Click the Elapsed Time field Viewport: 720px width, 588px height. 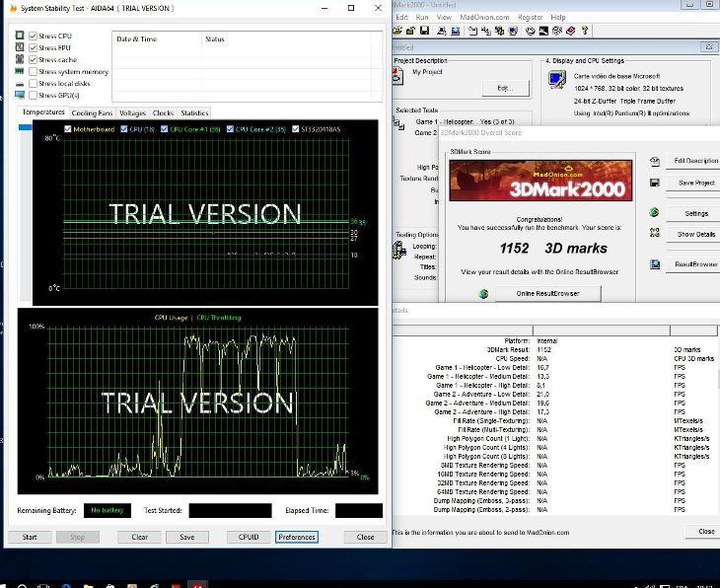click(x=359, y=510)
